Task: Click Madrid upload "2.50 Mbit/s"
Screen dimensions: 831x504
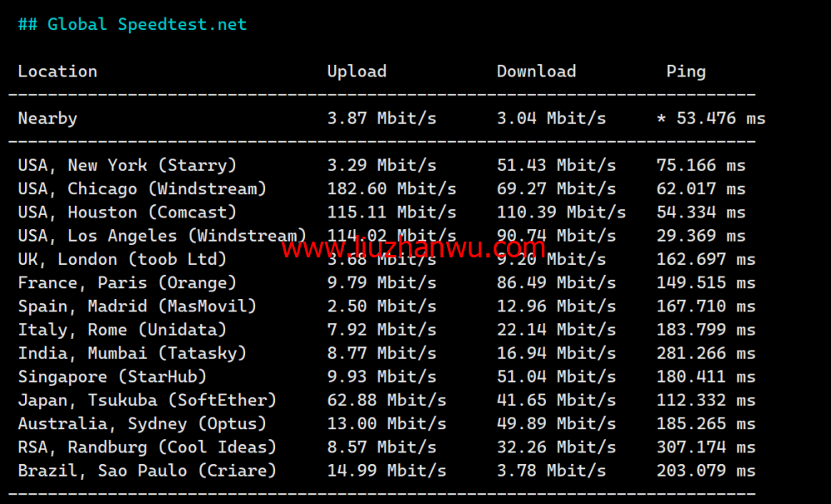Action: coord(381,306)
